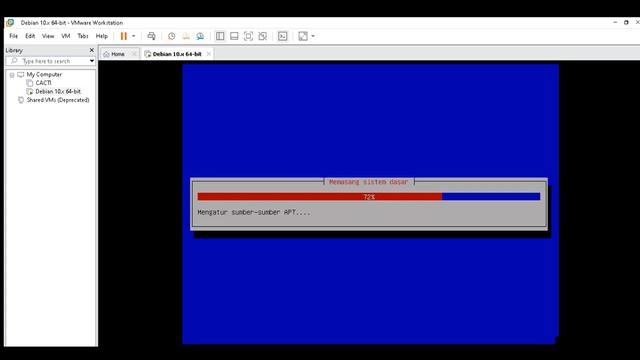The height and width of the screenshot is (360, 640).
Task: Open the Edit menu
Action: [x=30, y=36]
